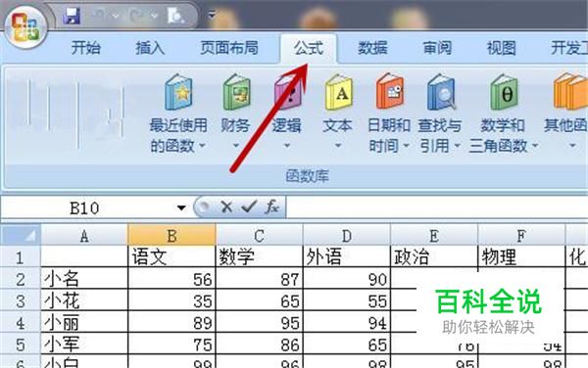This screenshot has width=588, height=368.
Task: Open the 视图 tab
Action: tap(502, 48)
